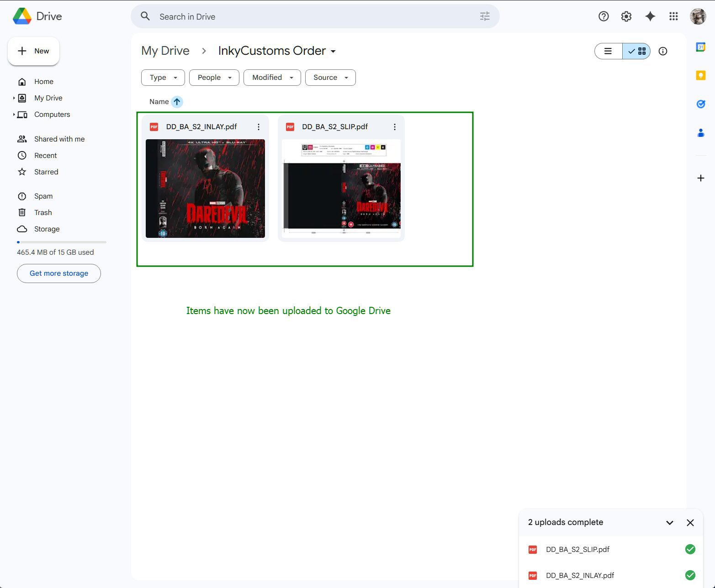Click the search magnifier icon

[x=145, y=16]
